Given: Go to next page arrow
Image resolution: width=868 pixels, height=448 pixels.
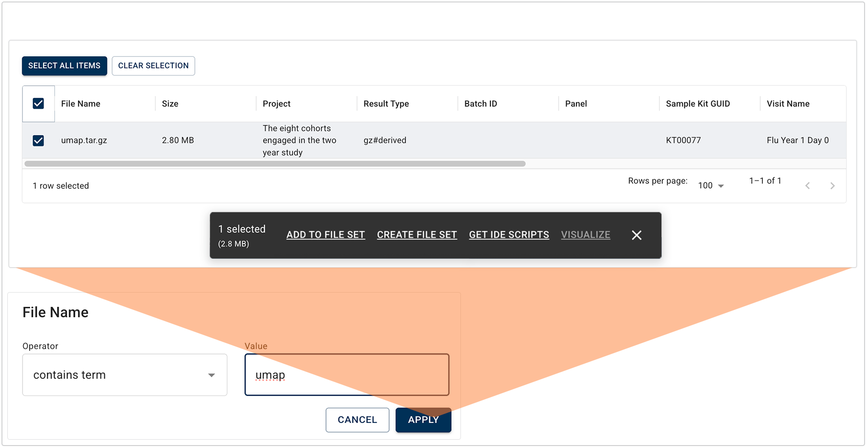Looking at the screenshot, I should click(832, 186).
